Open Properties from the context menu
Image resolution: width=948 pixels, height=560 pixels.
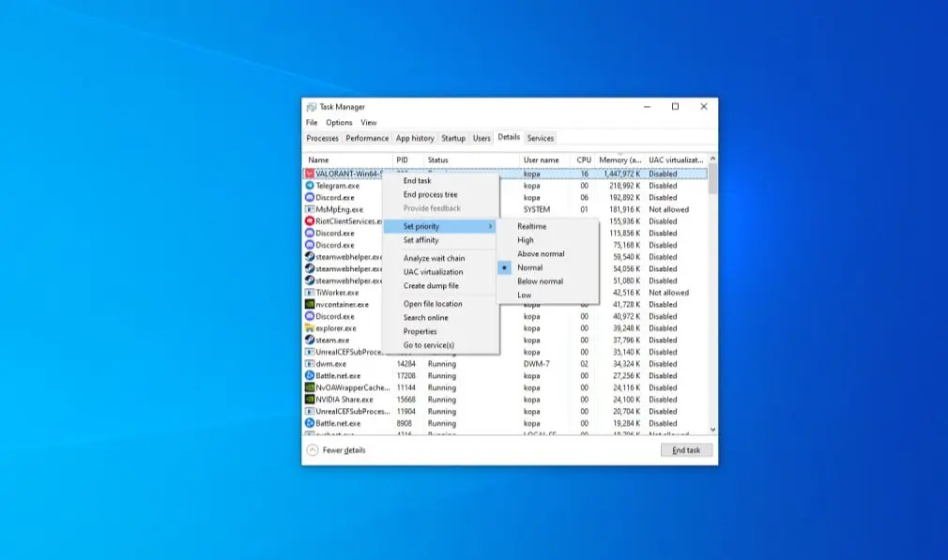(420, 332)
